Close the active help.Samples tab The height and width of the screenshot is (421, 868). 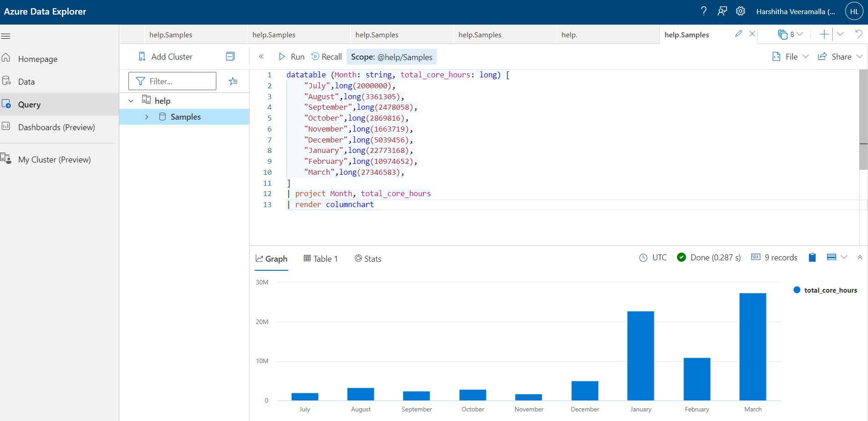click(752, 34)
